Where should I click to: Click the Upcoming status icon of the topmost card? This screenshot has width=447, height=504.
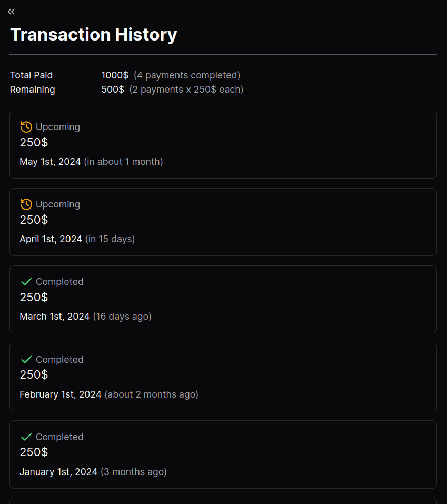pyautogui.click(x=26, y=126)
